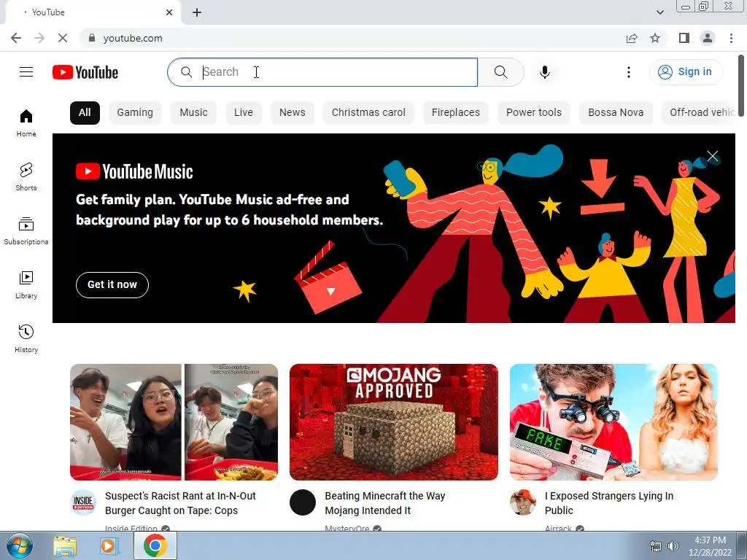Viewport: 747px width, 560px height.
Task: Expand the tab search chevron
Action: point(659,12)
